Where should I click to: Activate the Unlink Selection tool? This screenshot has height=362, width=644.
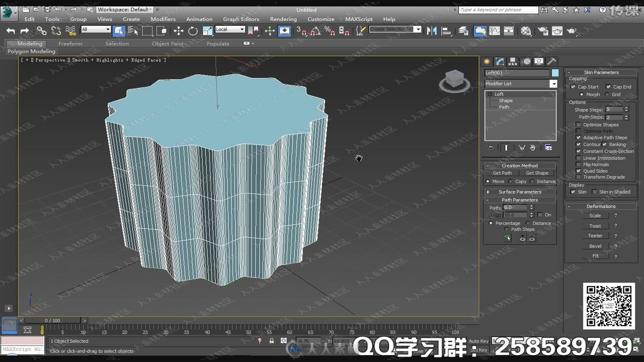pyautogui.click(x=56, y=31)
